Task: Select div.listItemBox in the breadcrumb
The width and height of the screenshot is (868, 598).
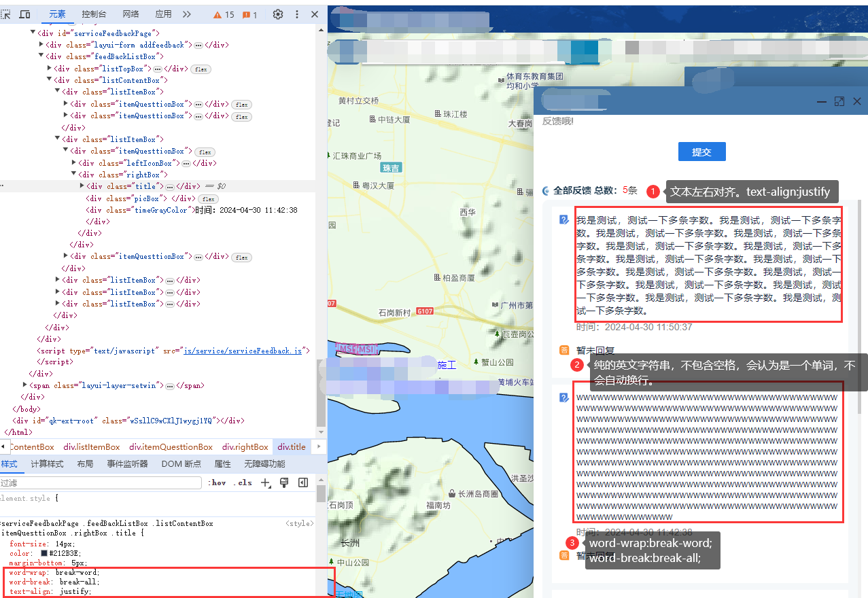Action: (x=92, y=446)
